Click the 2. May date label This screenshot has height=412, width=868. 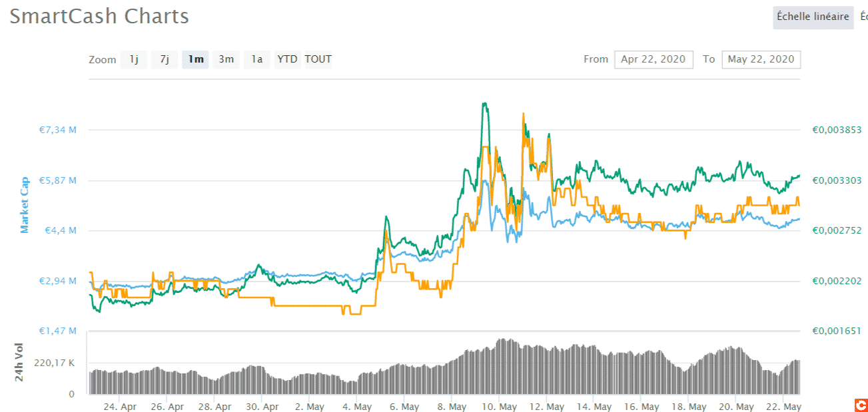pyautogui.click(x=308, y=407)
